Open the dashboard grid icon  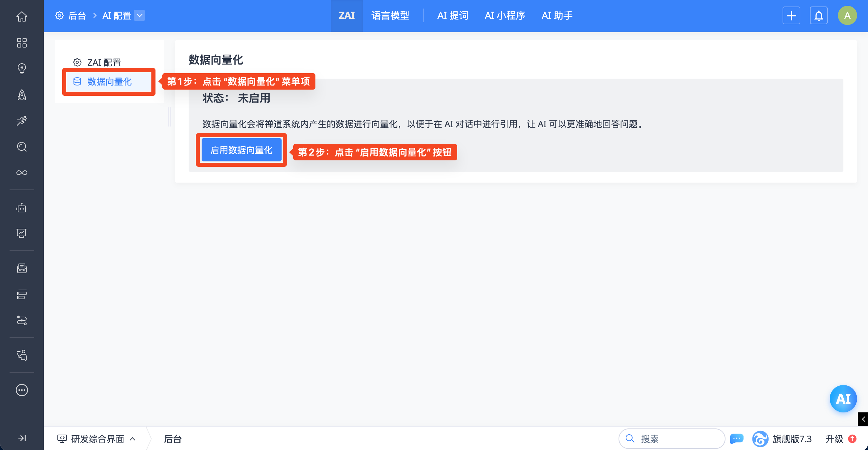[22, 42]
